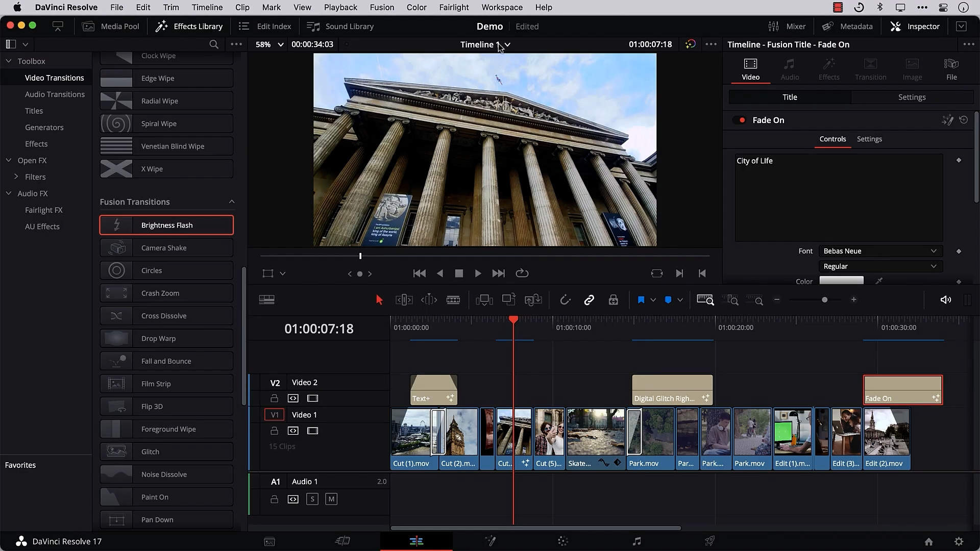Open the Metadata panel
This screenshot has height=551, width=980.
tap(848, 26)
